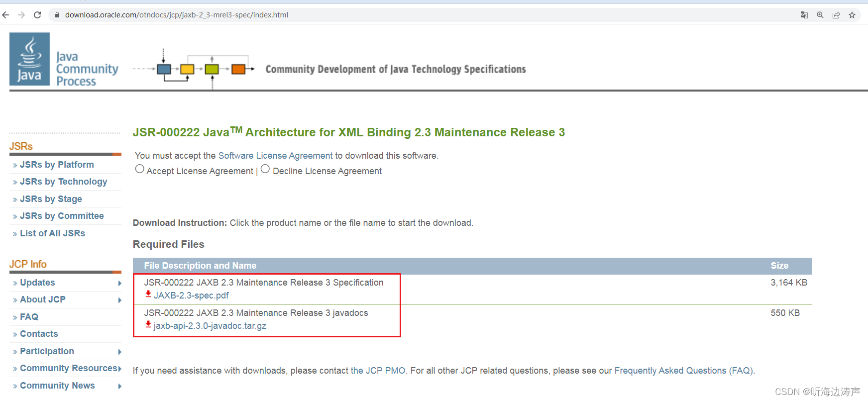Image resolution: width=868 pixels, height=401 pixels.
Task: Click the address bar URL field
Action: pyautogui.click(x=176, y=15)
